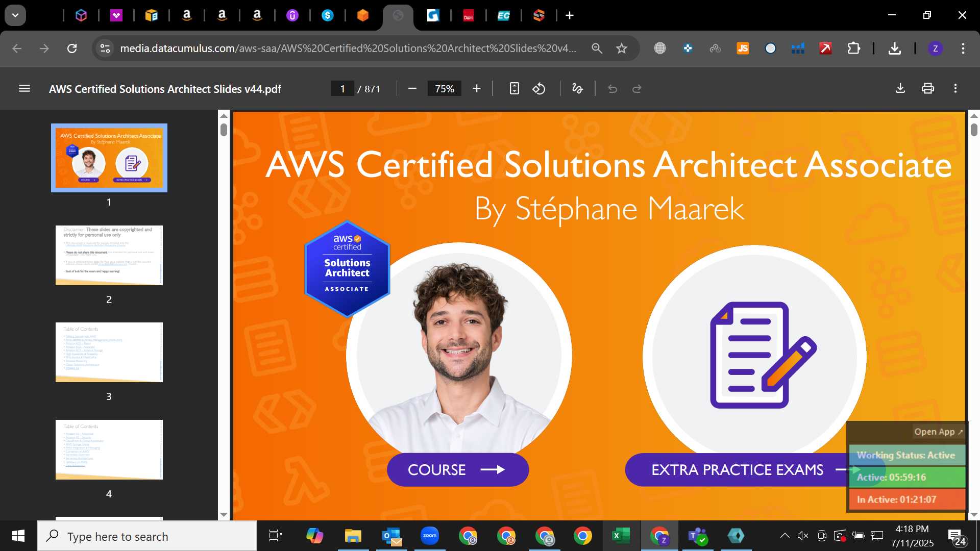Click thumbnail panel scroll down arrow

coord(224,515)
